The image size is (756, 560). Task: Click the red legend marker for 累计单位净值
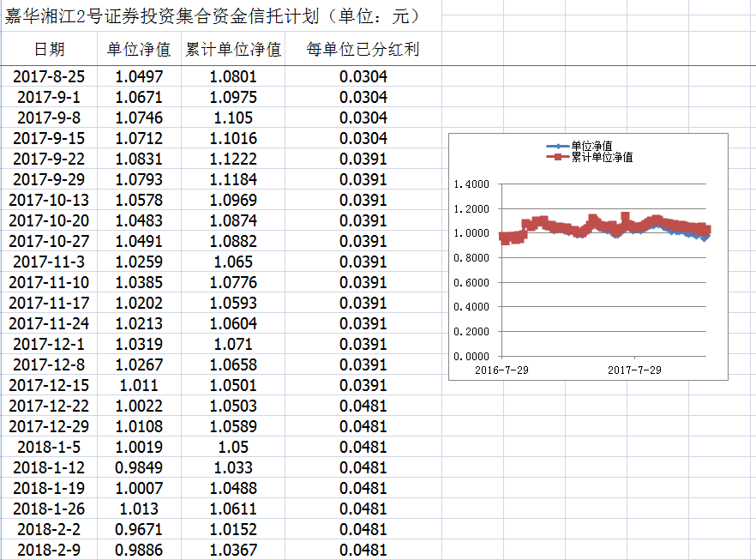tap(557, 157)
